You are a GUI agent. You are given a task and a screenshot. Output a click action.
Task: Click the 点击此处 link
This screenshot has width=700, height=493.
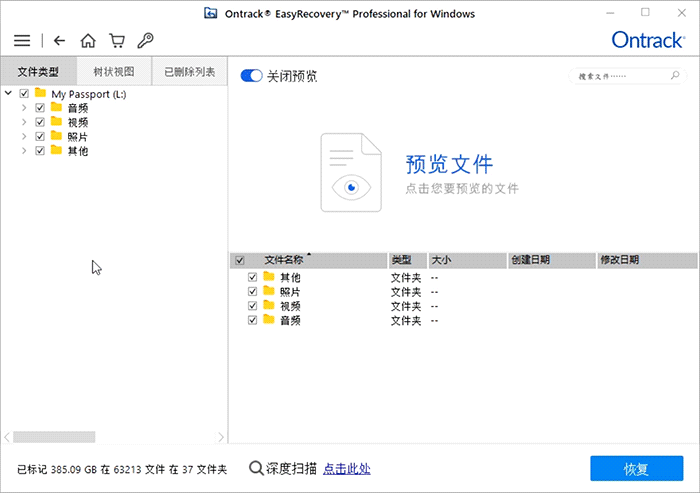pos(347,468)
